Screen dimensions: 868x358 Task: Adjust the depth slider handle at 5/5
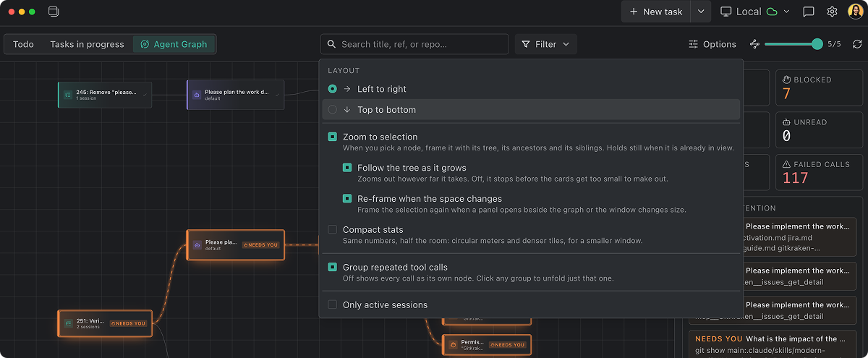817,44
